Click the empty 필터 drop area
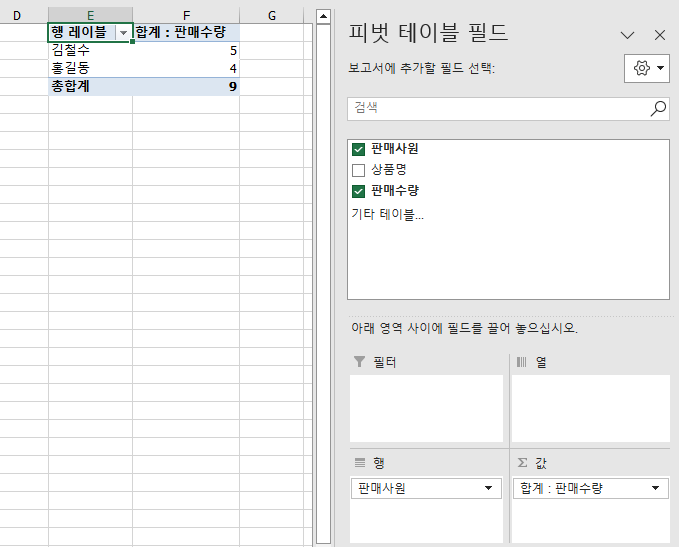Viewport: 679px width, 547px height. pyautogui.click(x=427, y=408)
